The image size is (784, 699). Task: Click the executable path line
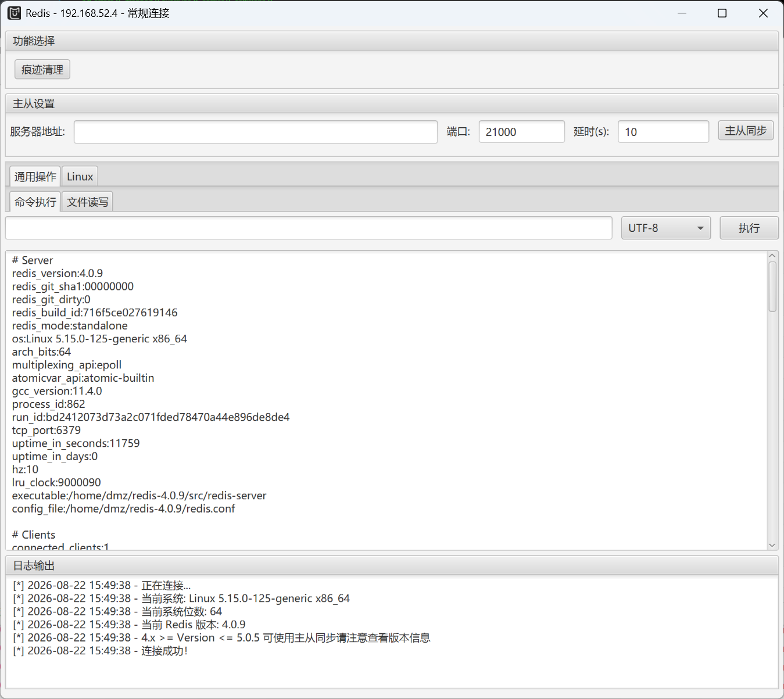point(139,496)
